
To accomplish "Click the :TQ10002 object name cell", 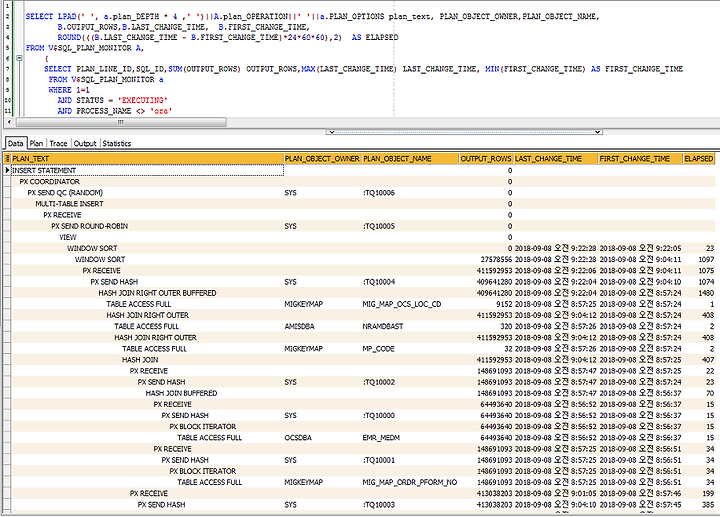I will [411, 382].
